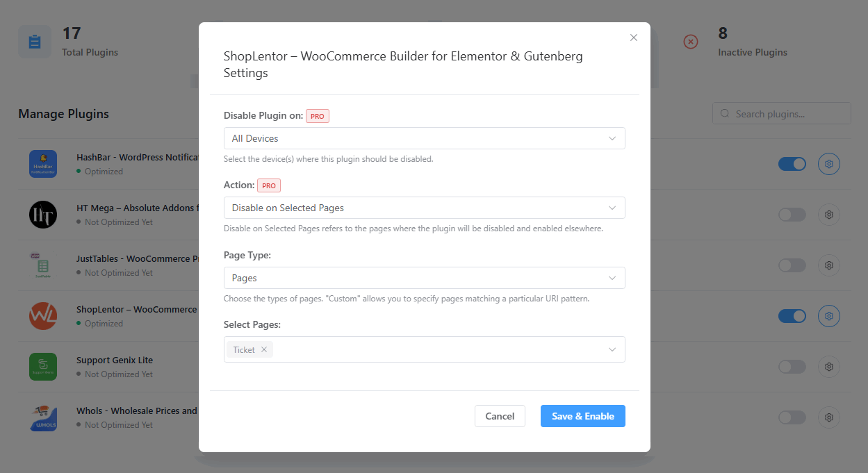Open the Action dropdown showing Disable on Selected Pages

424,208
